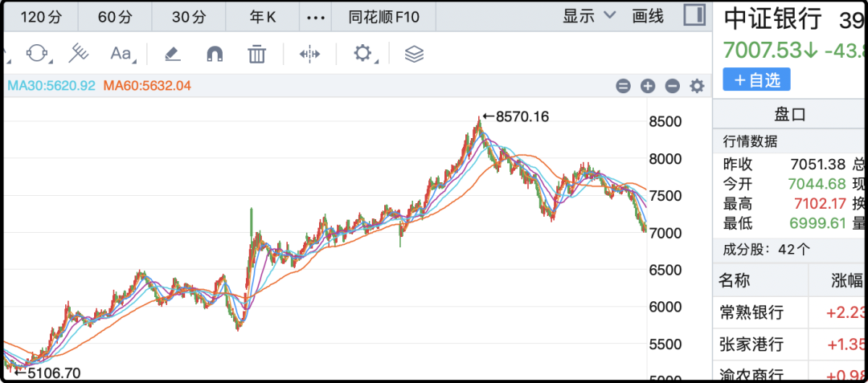The image size is (868, 383).
Task: Switch to the 60分 period tab
Action: click(115, 17)
